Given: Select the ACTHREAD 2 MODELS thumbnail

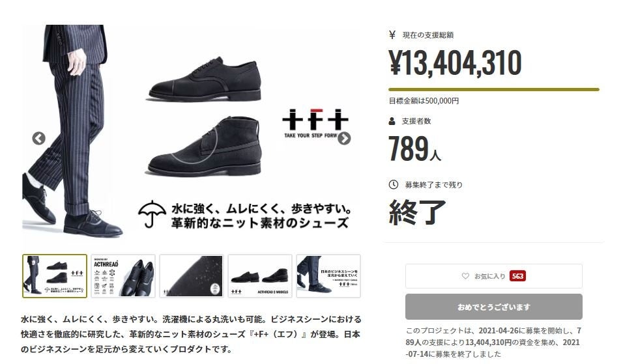Looking at the screenshot, I should 260,276.
